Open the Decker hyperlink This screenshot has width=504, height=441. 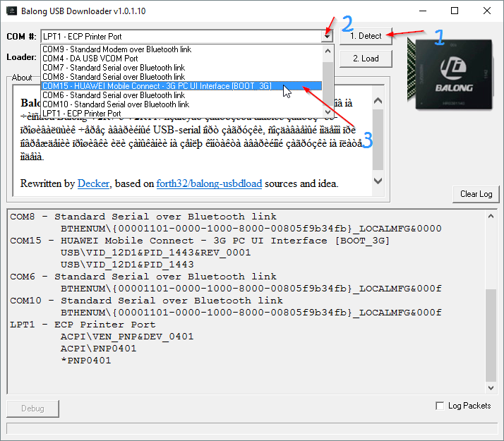(94, 183)
